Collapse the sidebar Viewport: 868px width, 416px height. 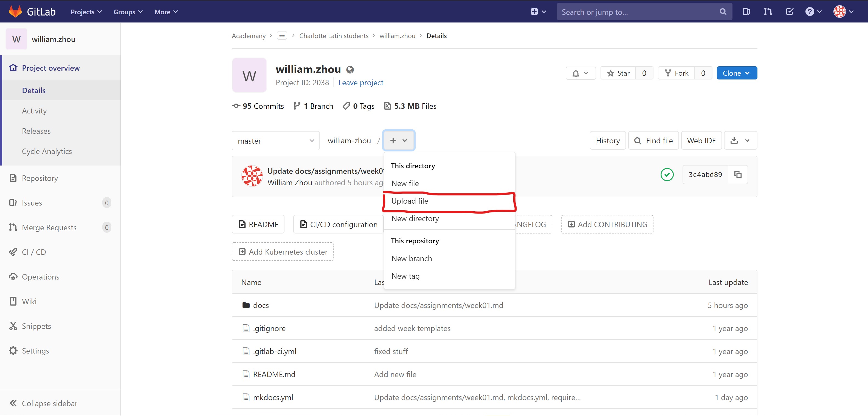coord(60,403)
